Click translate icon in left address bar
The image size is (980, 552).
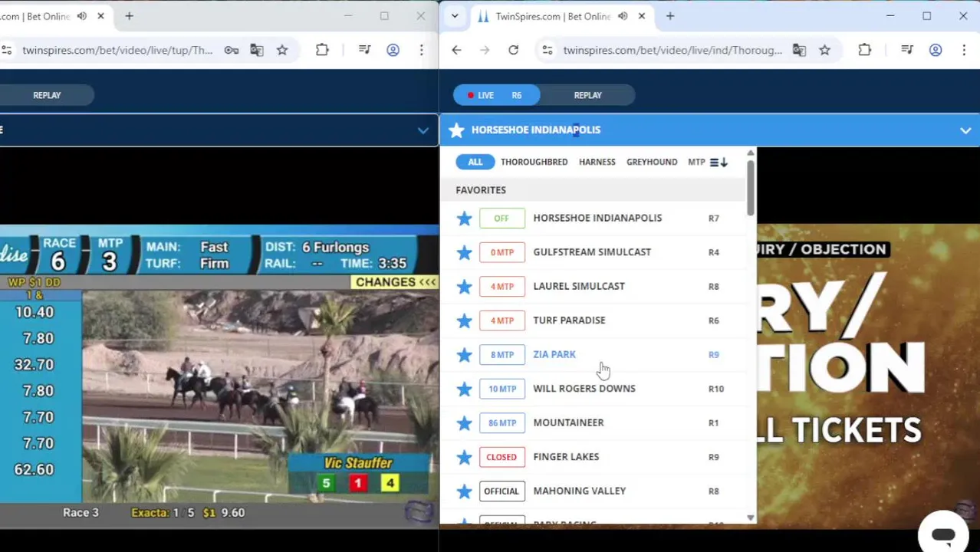[256, 51]
